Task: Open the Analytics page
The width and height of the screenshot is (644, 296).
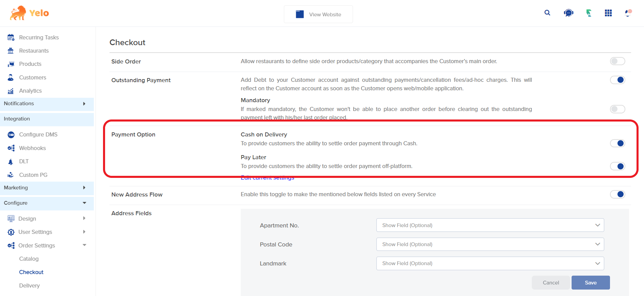Action: point(30,91)
